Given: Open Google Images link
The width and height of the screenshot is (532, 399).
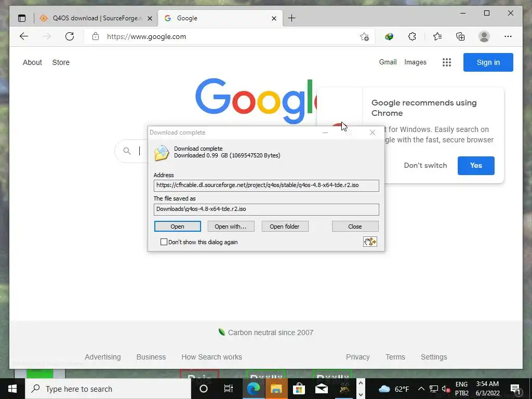Looking at the screenshot, I should [415, 62].
